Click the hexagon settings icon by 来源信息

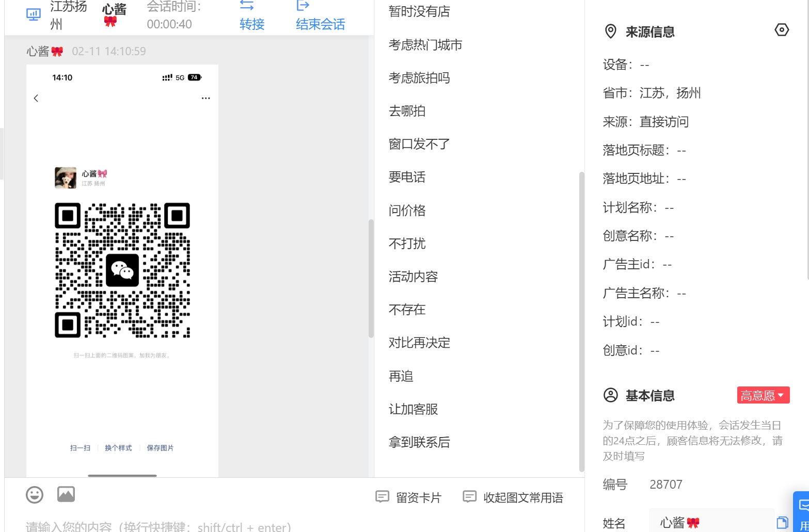click(x=782, y=30)
